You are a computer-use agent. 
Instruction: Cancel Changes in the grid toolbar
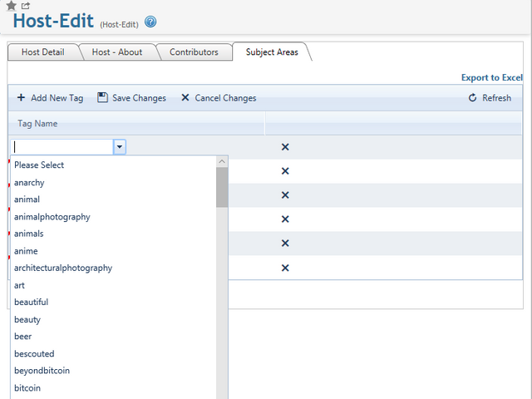click(219, 98)
